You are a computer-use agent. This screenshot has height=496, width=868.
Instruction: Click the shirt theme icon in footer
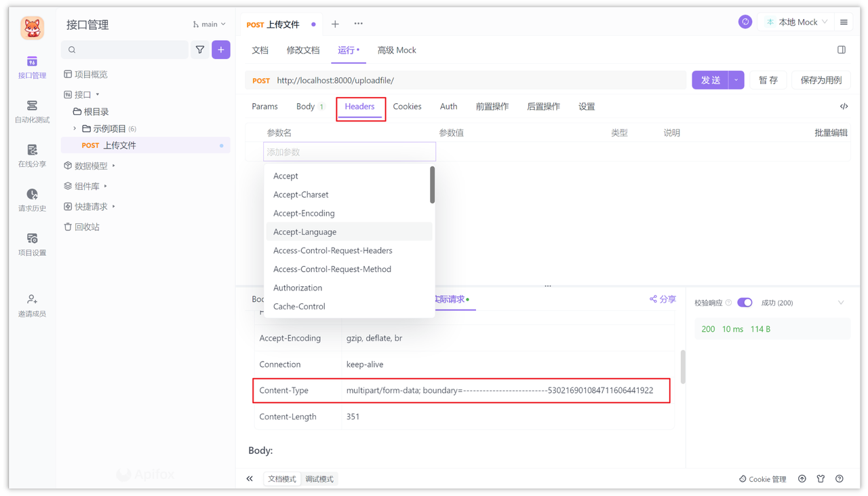click(821, 478)
